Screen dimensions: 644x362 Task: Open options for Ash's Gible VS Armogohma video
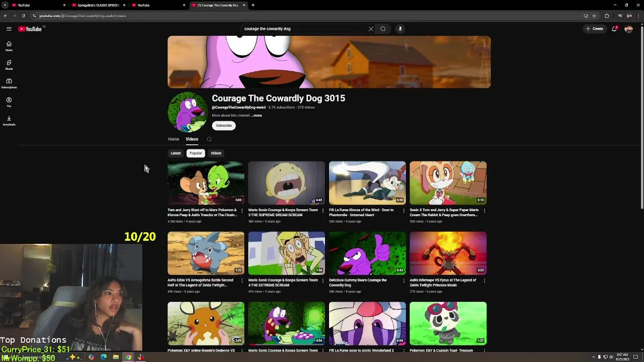(242, 281)
